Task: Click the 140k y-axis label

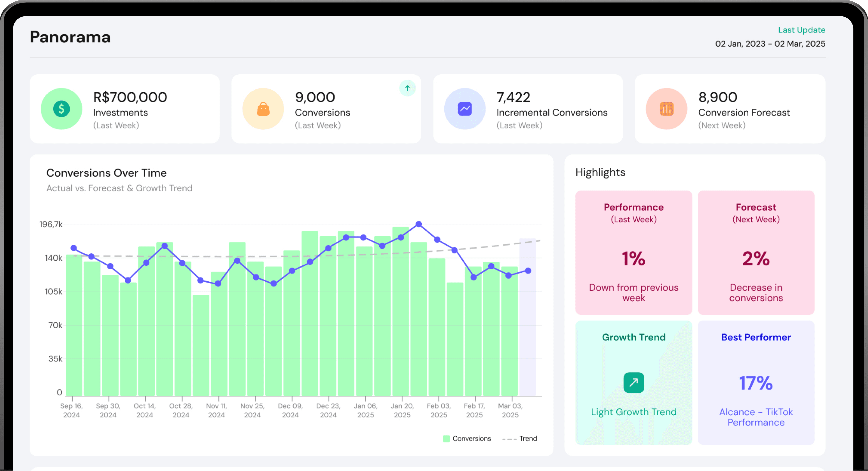Action: [x=54, y=258]
